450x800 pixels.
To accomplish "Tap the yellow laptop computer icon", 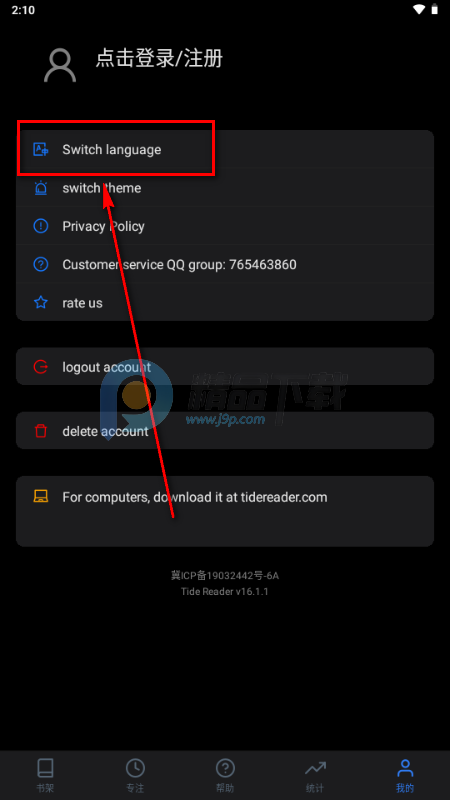I will [x=40, y=496].
